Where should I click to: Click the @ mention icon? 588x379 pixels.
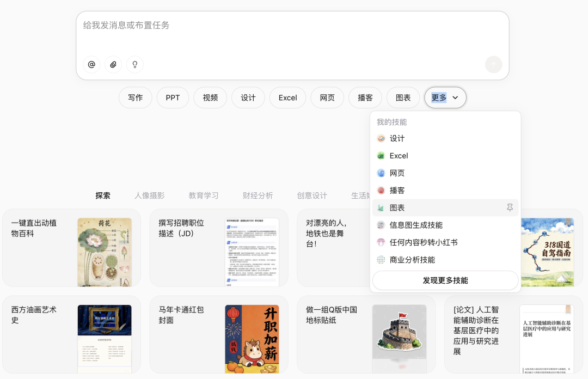tap(91, 64)
